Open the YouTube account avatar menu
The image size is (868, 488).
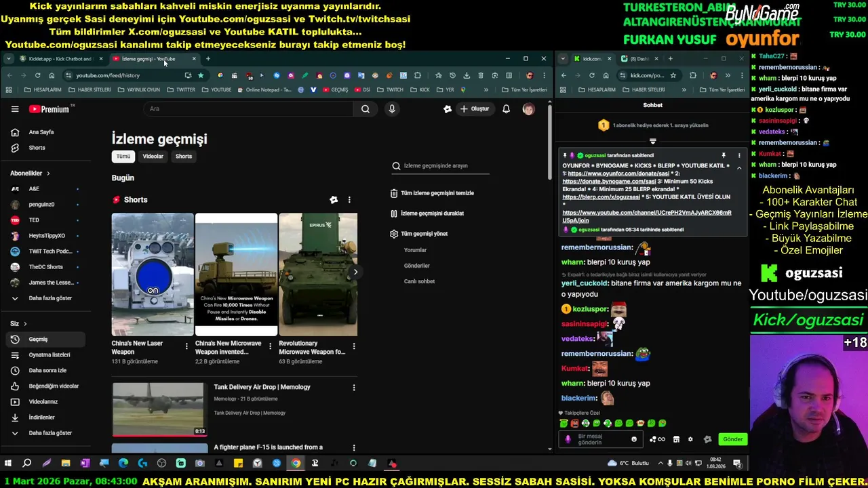click(x=528, y=109)
